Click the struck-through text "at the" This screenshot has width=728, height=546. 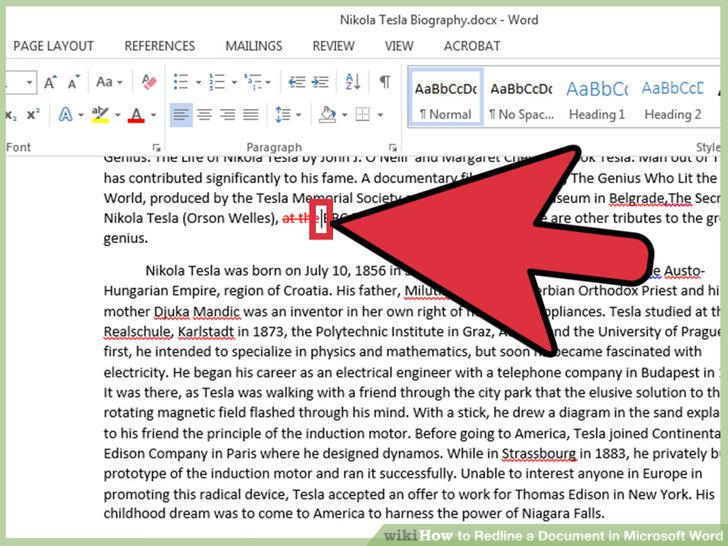pos(300,218)
